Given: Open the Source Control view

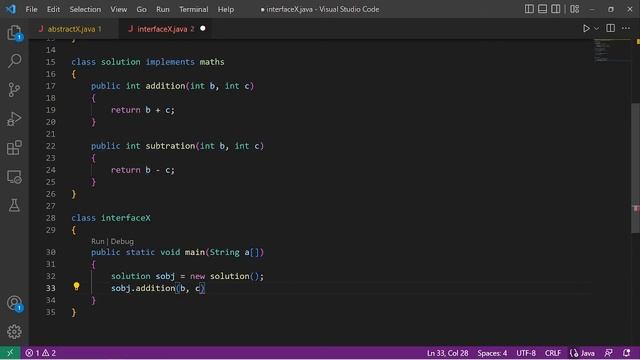Looking at the screenshot, I should pyautogui.click(x=14, y=90).
